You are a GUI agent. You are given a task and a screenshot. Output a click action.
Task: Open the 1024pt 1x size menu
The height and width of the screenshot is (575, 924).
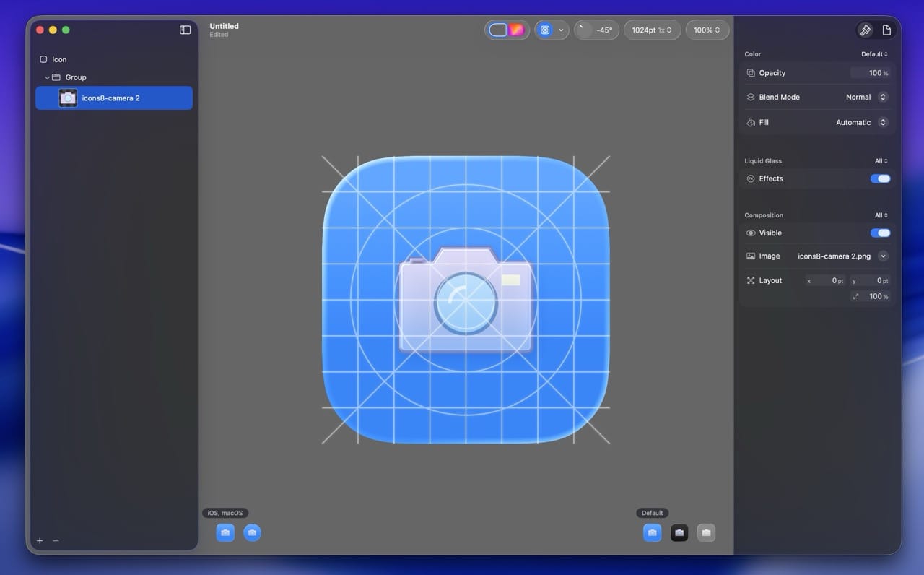pos(652,30)
